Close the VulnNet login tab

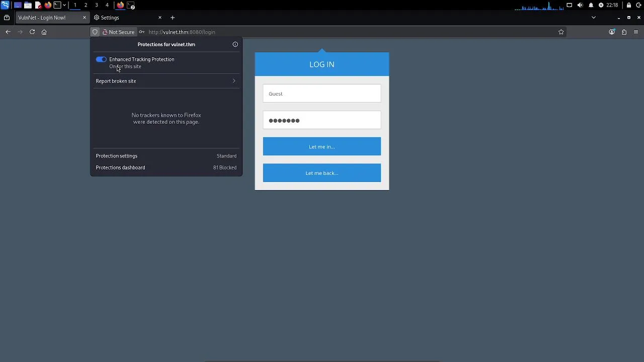(x=84, y=18)
